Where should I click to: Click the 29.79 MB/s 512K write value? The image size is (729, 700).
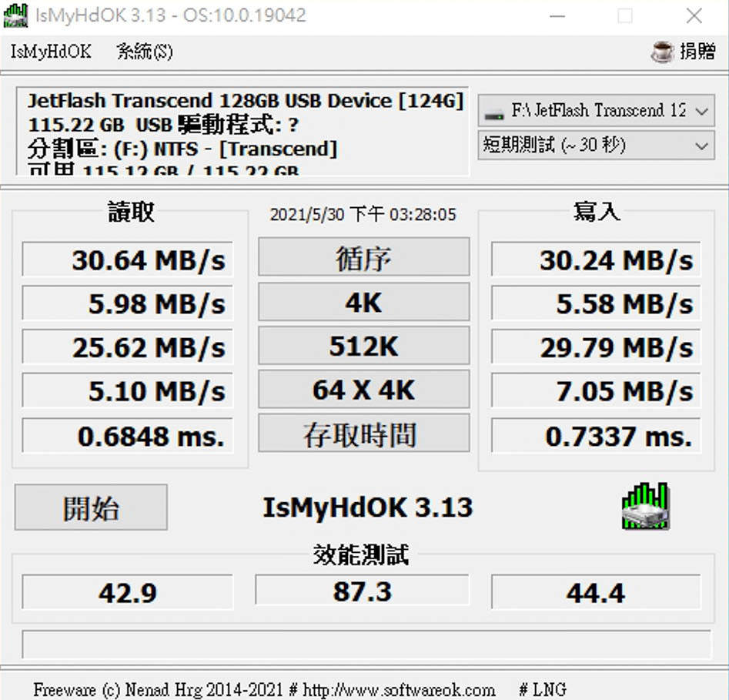point(596,347)
